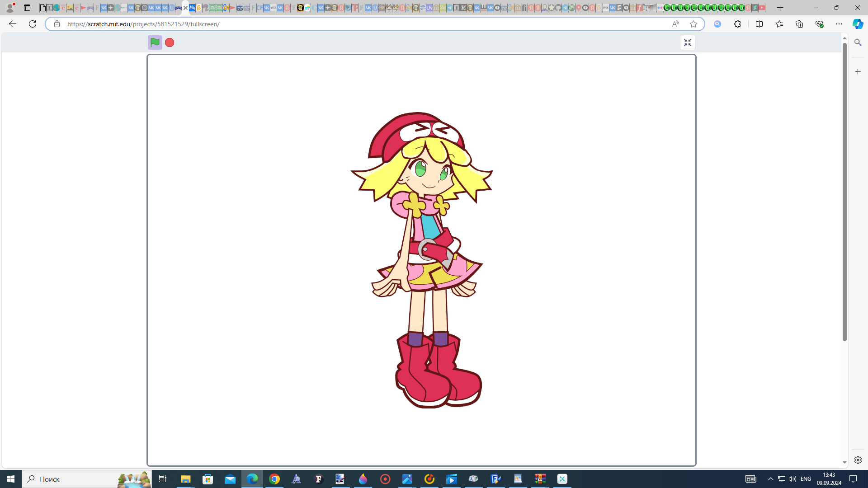The image size is (868, 488).
Task: Open a new browser tab
Action: click(x=780, y=8)
